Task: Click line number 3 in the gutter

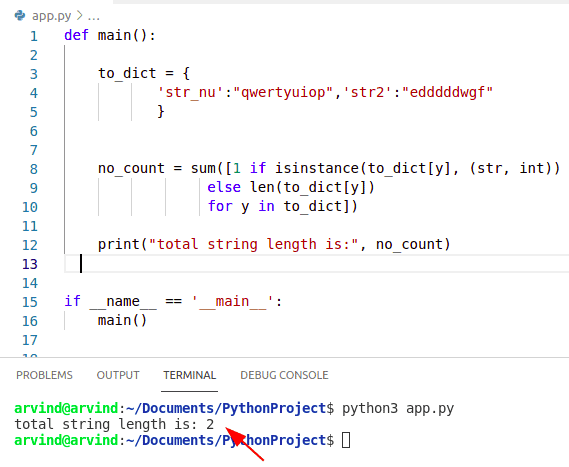Action: tap(34, 74)
